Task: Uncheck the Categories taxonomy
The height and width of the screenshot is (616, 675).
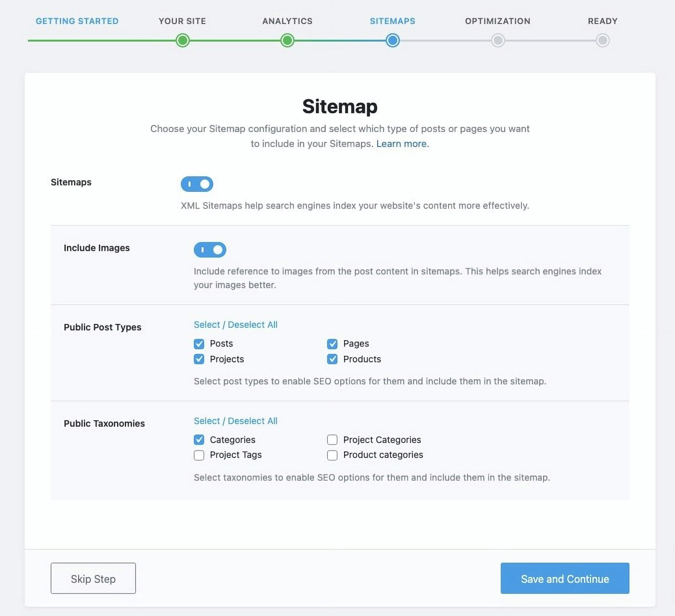Action: tap(198, 440)
